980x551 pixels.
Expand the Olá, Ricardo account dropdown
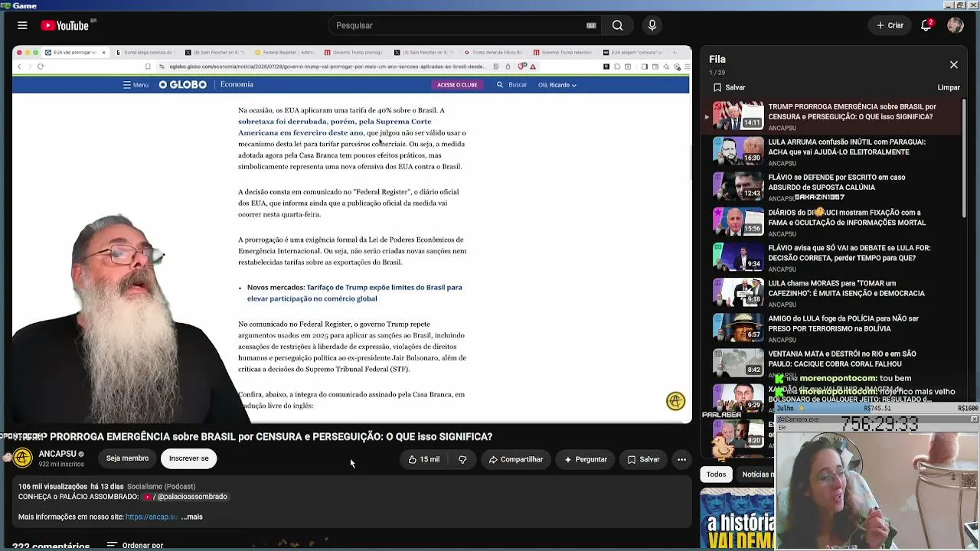tap(557, 85)
